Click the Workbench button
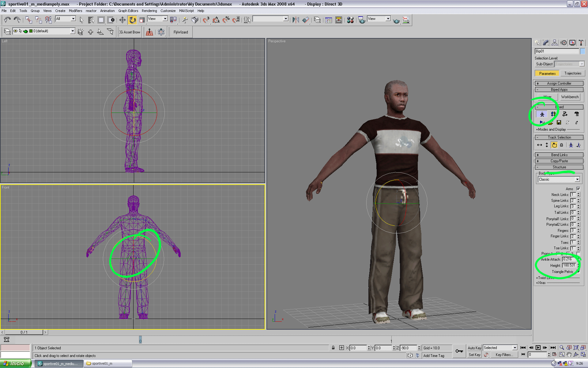588x368 pixels. (x=570, y=97)
